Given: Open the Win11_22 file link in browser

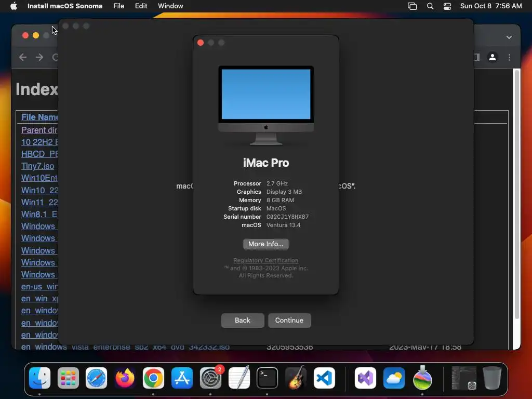Looking at the screenshot, I should click(39, 202).
